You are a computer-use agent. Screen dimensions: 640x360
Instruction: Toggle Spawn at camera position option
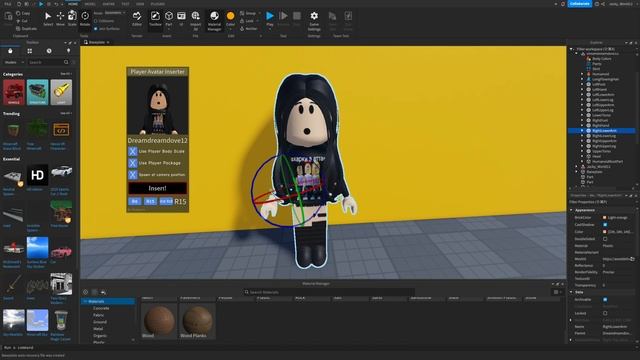133,175
